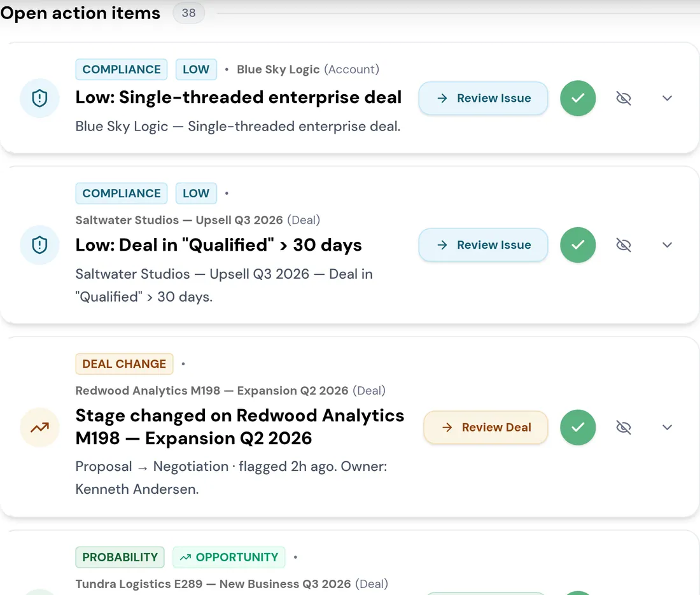Click the 38 open items count badge
Viewport: 700px width, 595px height.
point(188,13)
